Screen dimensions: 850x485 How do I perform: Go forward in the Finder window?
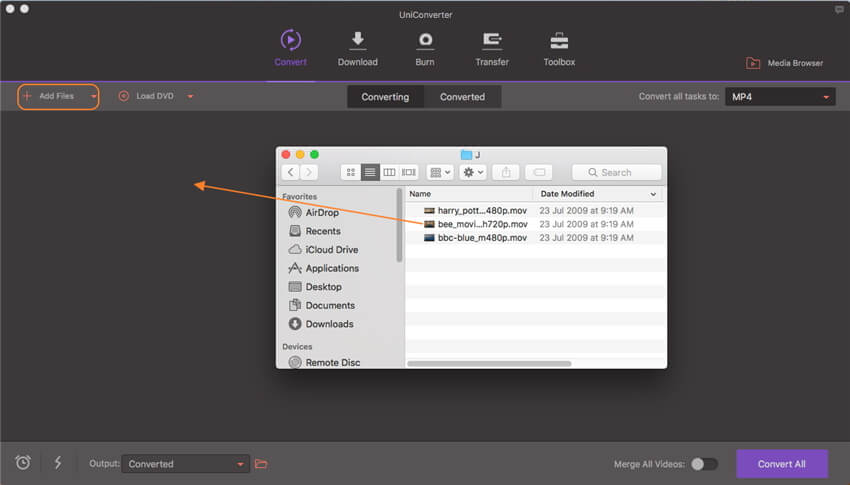309,172
